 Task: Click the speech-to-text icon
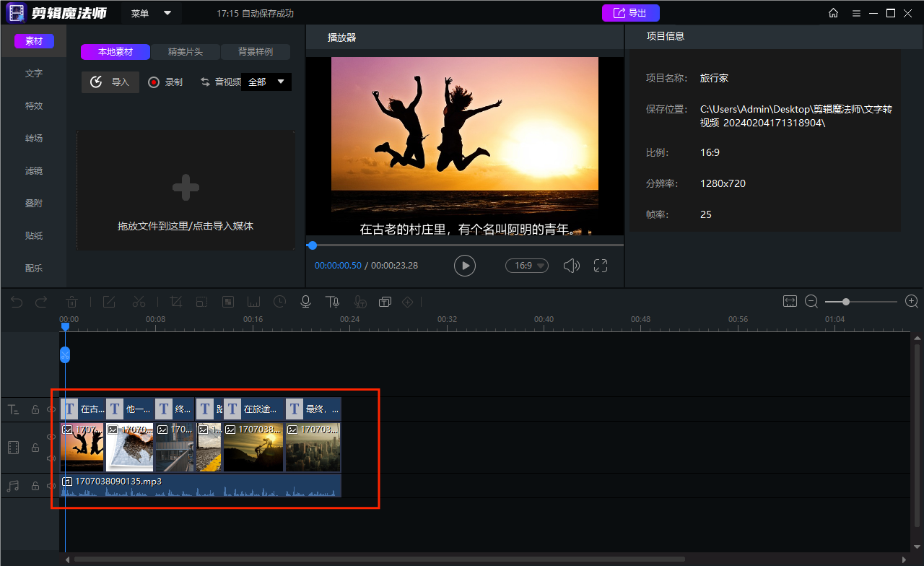coord(360,301)
